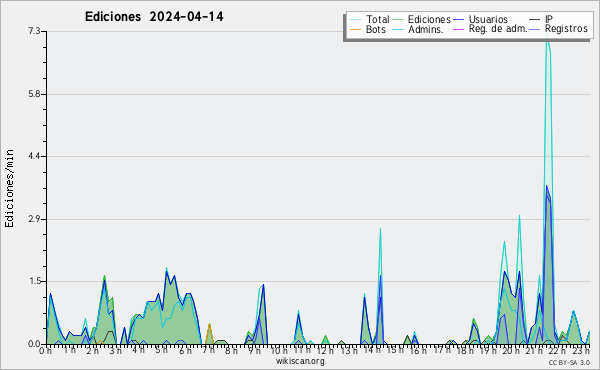Click the 7.3 y-axis label
Viewport: 600px width, 370px height.
(34, 31)
